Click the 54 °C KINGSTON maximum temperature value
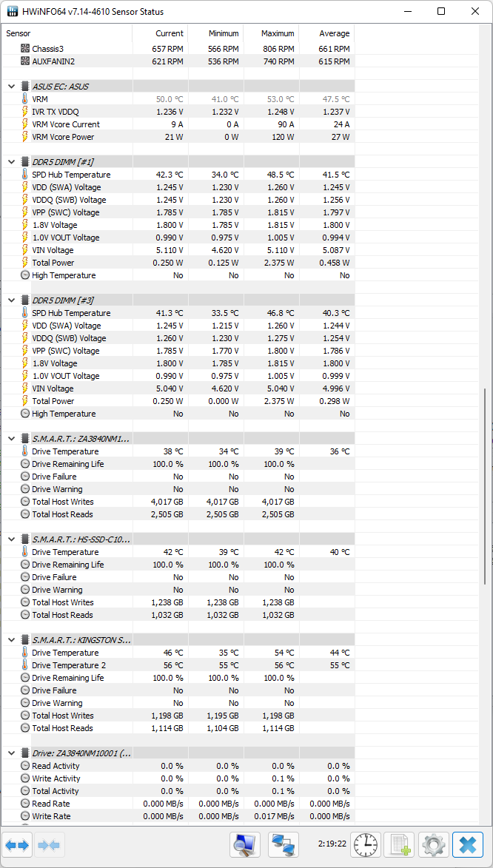The width and height of the screenshot is (493, 868). click(284, 653)
